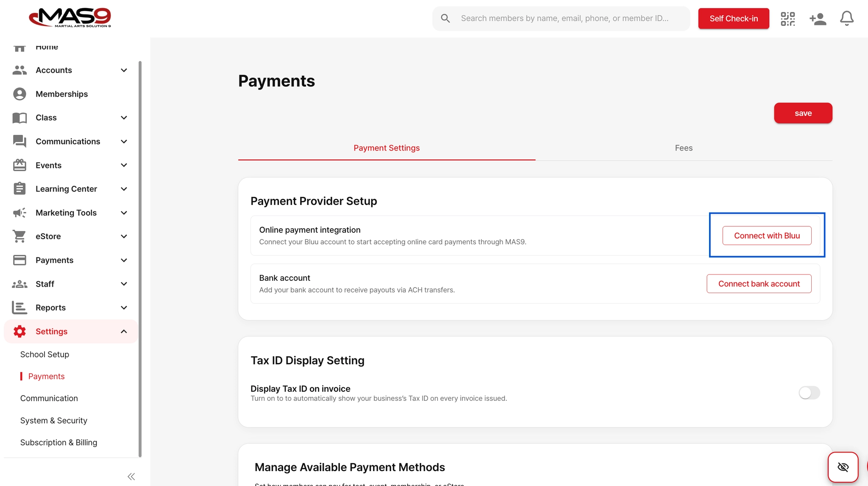Click the MAS9 logo
868x486 pixels.
click(x=70, y=18)
